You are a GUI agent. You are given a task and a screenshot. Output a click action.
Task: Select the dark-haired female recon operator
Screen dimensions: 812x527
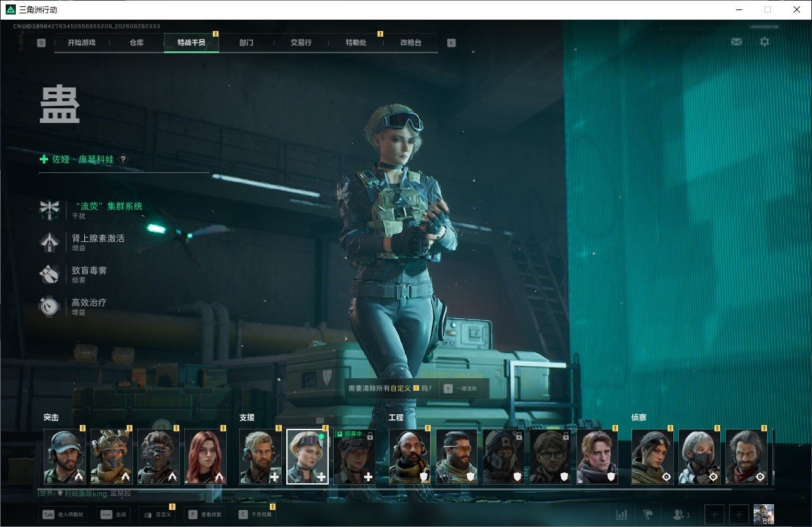[653, 457]
